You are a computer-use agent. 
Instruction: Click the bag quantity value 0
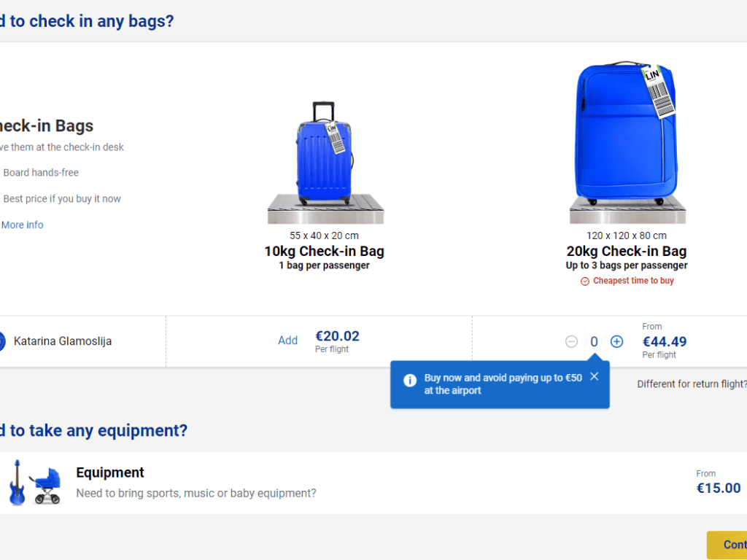click(x=594, y=341)
